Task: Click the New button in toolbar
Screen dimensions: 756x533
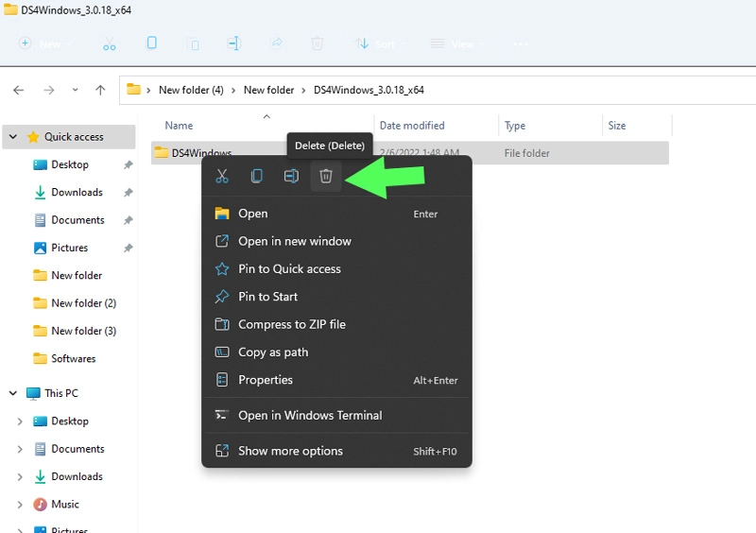Action: tap(44, 43)
